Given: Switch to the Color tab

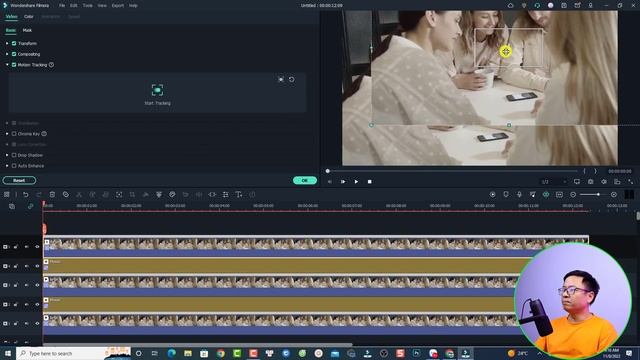Looking at the screenshot, I should pyautogui.click(x=29, y=17).
